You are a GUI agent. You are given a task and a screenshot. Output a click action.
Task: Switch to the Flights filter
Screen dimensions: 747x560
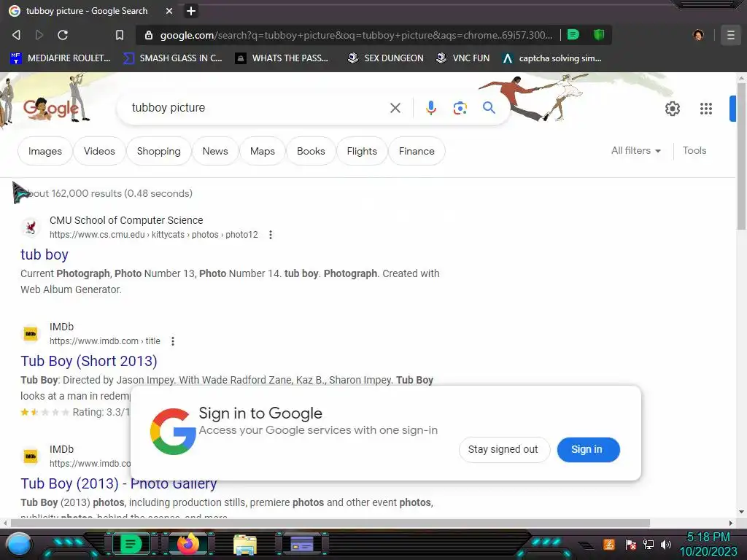(362, 151)
